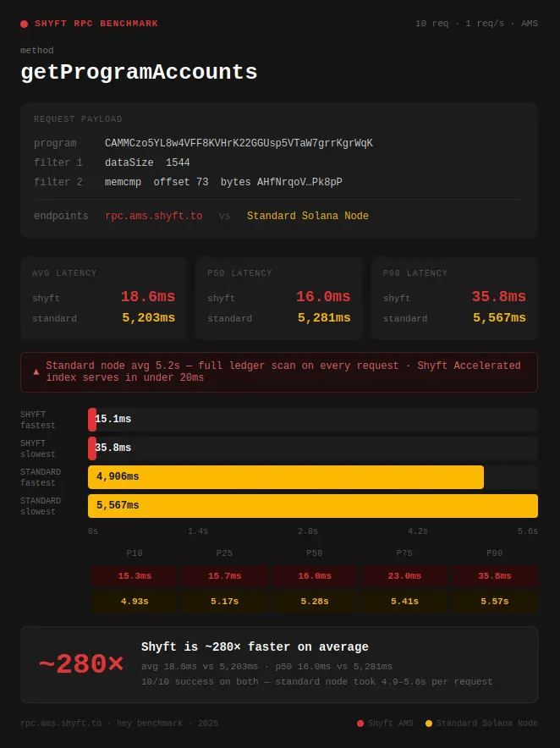This screenshot has width=560, height=748.
Task: Click the 35.8ms cell under P90 in table
Action: click(495, 575)
